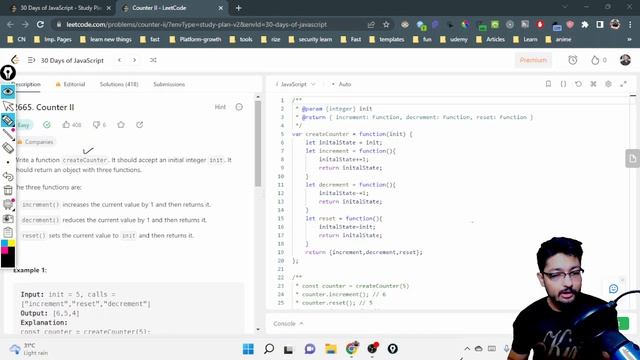
Task: Open the editor settings gear
Action: coord(608,84)
